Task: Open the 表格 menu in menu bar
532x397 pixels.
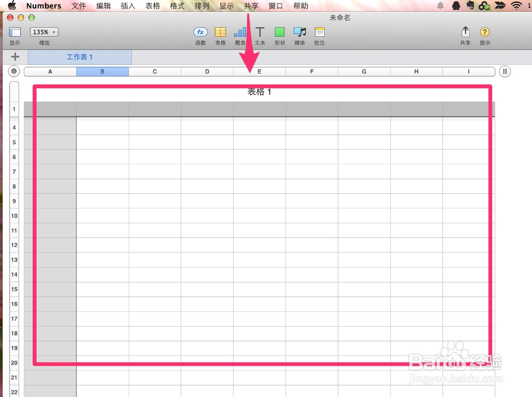Action: click(153, 6)
